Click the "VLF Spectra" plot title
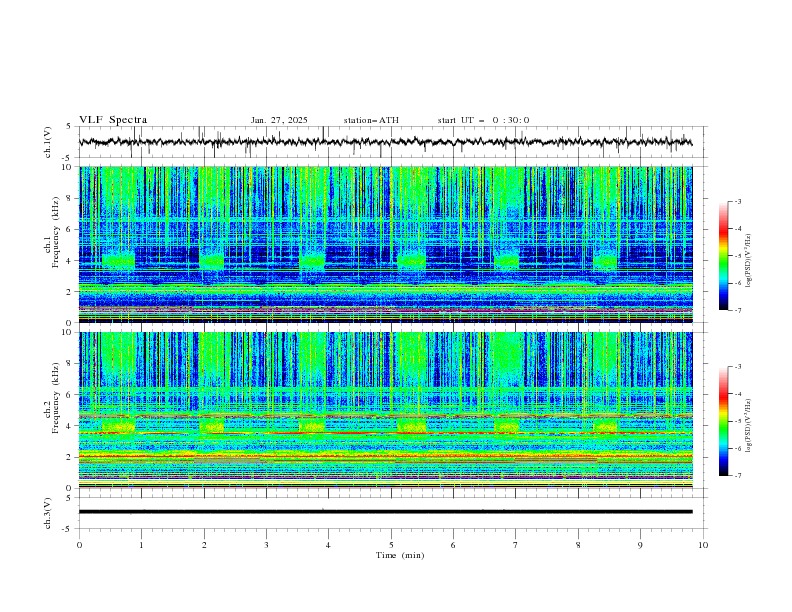The height and width of the screenshot is (612, 792). coord(113,120)
